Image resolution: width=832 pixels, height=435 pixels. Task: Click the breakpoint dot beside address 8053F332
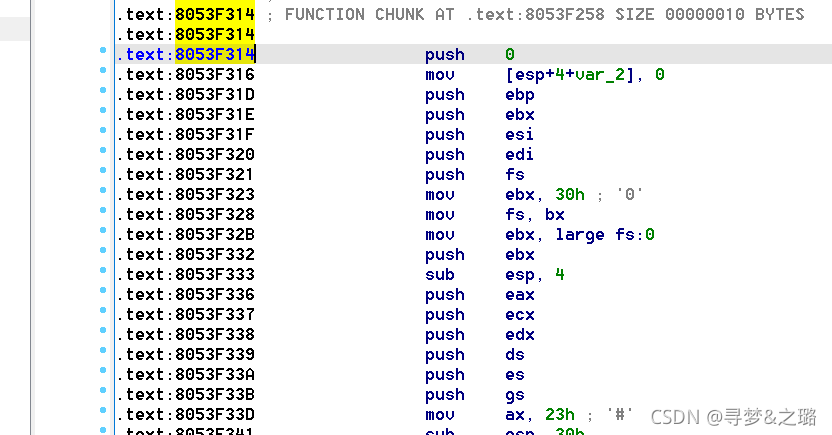(103, 250)
